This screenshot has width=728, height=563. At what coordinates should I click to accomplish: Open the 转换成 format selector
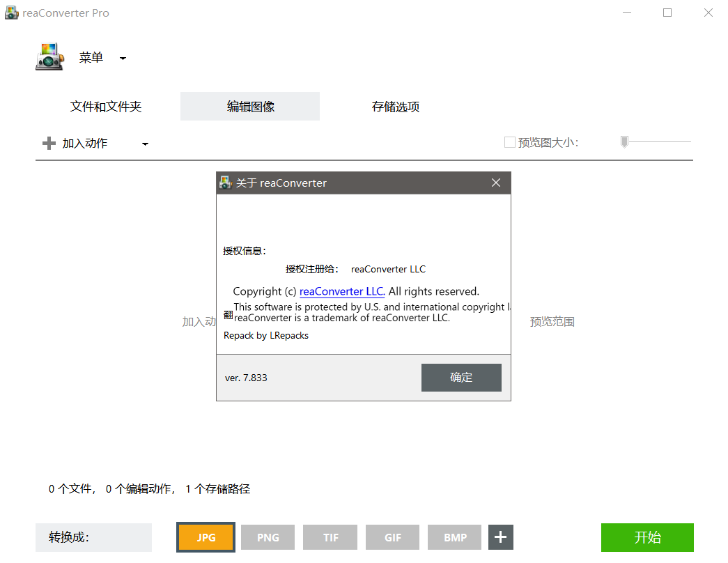93,537
